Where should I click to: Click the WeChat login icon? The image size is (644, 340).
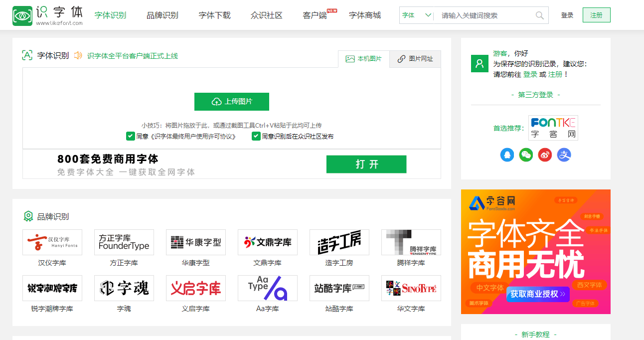(526, 155)
